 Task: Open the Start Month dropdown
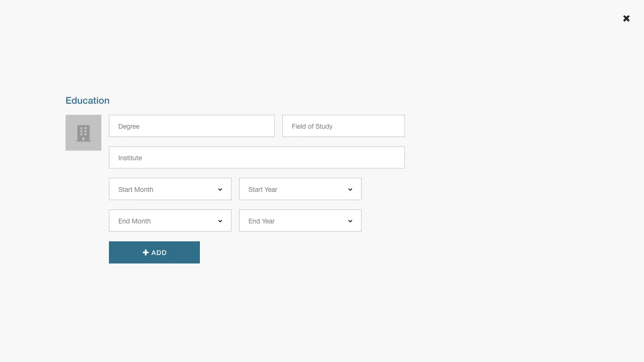tap(170, 189)
